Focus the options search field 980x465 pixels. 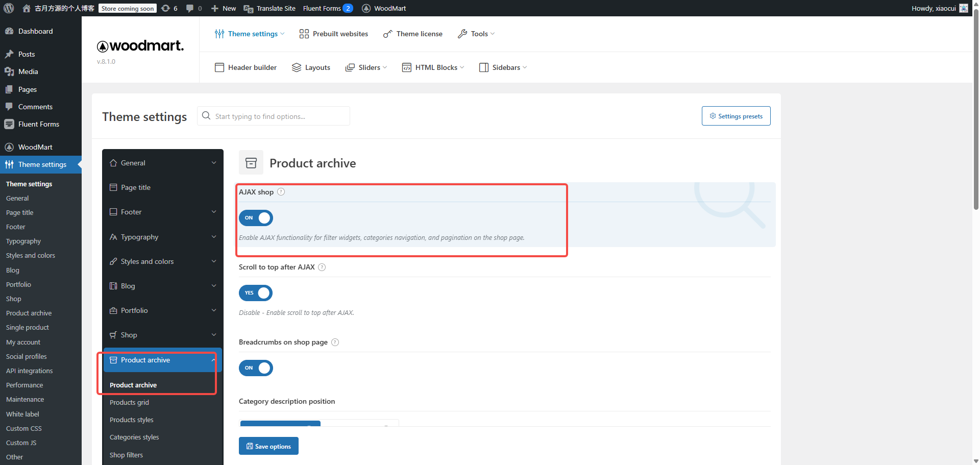pos(278,116)
